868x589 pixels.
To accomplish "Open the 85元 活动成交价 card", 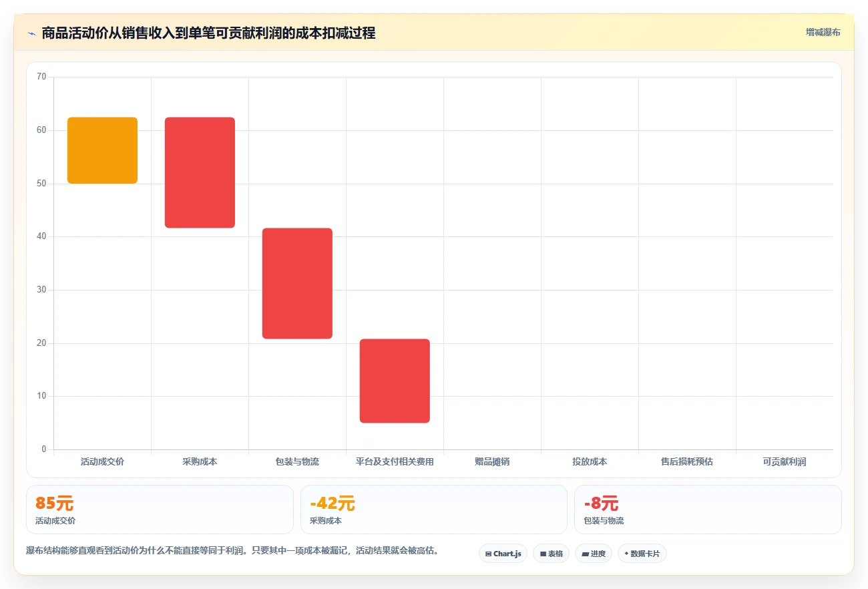I will pyautogui.click(x=160, y=510).
